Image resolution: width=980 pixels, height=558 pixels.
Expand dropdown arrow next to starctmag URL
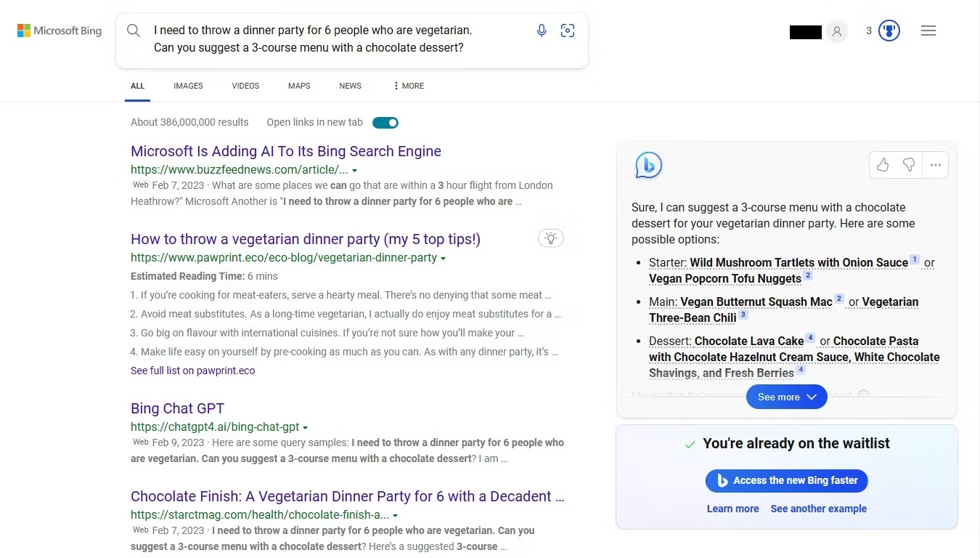tap(395, 516)
